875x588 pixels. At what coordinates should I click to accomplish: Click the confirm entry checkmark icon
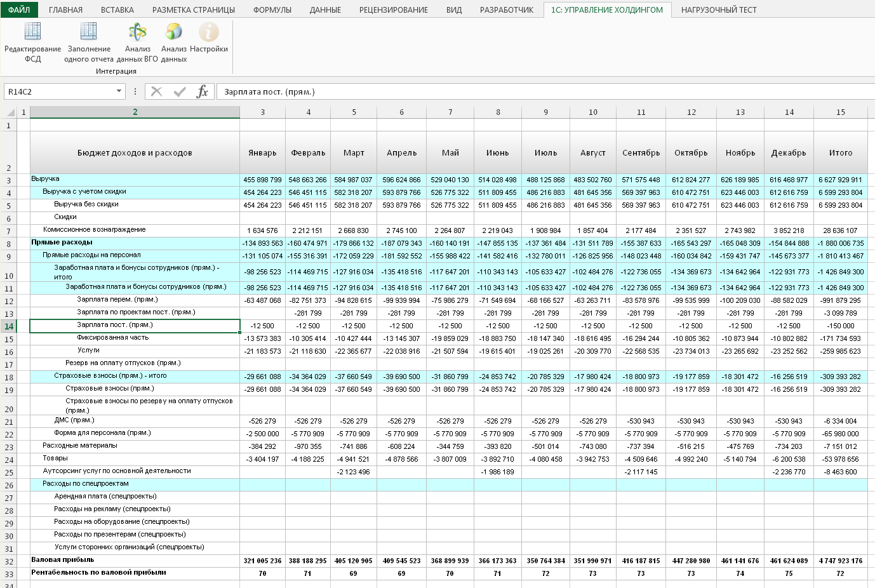[180, 91]
